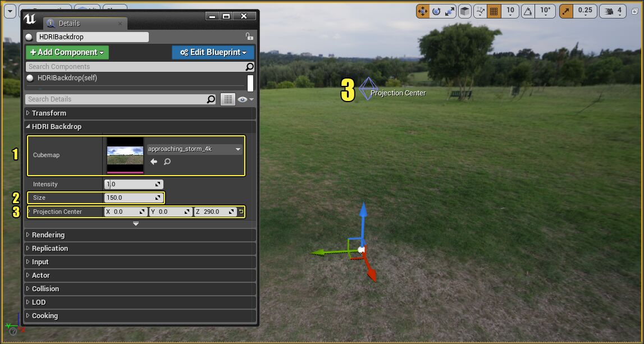Click the use-selected-asset arrow under Cubemap
Image resolution: width=644 pixels, height=344 pixels.
pyautogui.click(x=154, y=162)
